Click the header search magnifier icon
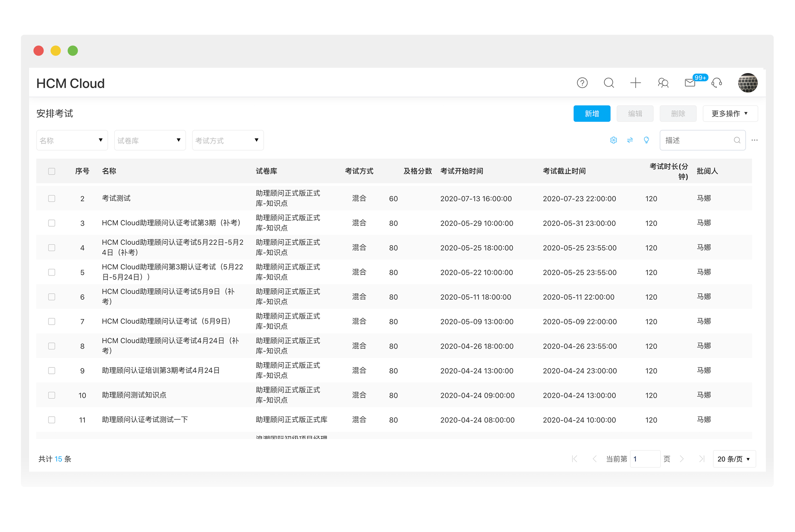The height and width of the screenshot is (532, 795). tap(609, 83)
